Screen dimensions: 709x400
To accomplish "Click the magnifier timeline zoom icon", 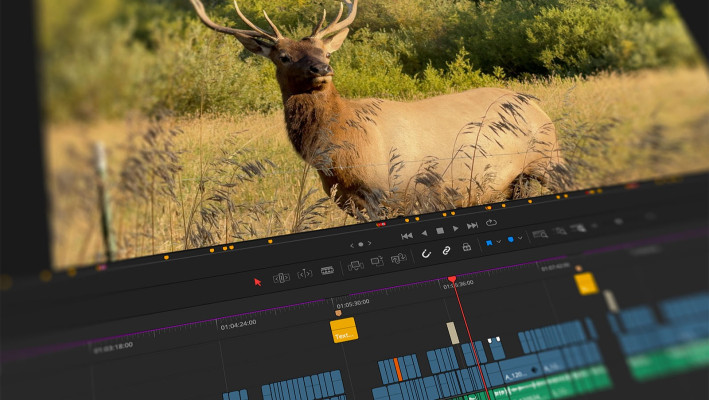I will (540, 234).
